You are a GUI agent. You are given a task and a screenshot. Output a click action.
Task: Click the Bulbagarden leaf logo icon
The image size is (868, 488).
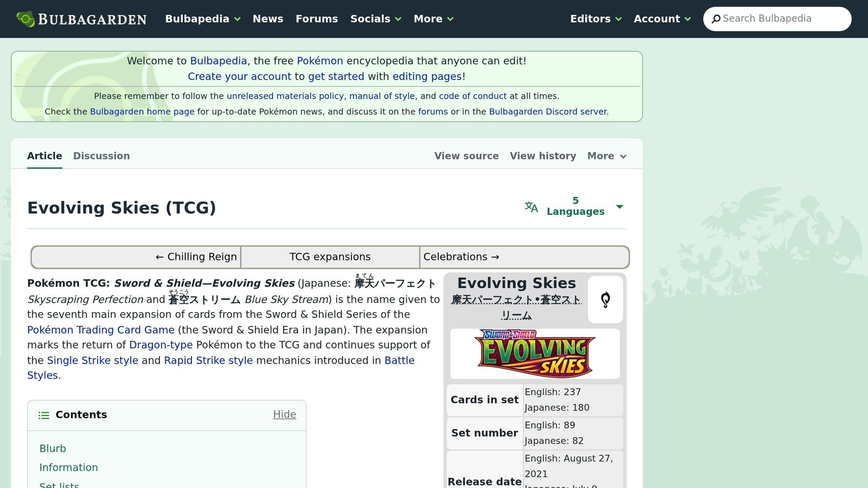point(25,19)
